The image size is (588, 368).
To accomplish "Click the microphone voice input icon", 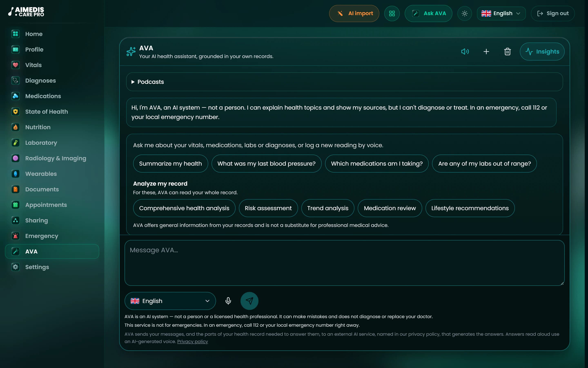I will tap(228, 301).
